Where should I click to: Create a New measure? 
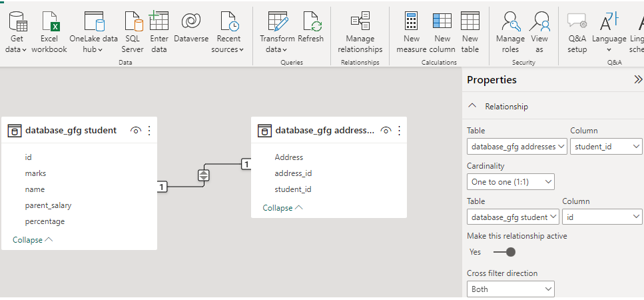(x=411, y=33)
